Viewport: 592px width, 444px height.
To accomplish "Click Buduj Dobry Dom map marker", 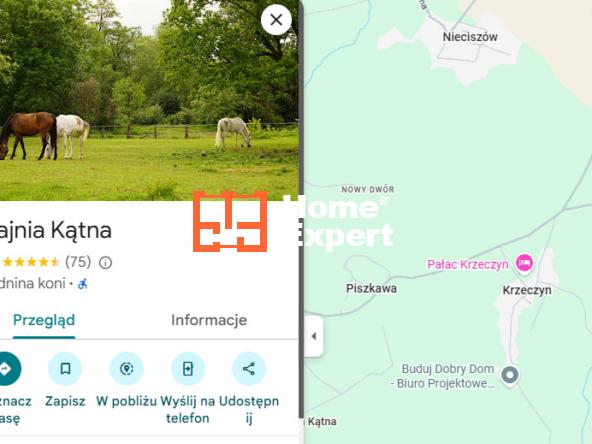I will tap(510, 375).
